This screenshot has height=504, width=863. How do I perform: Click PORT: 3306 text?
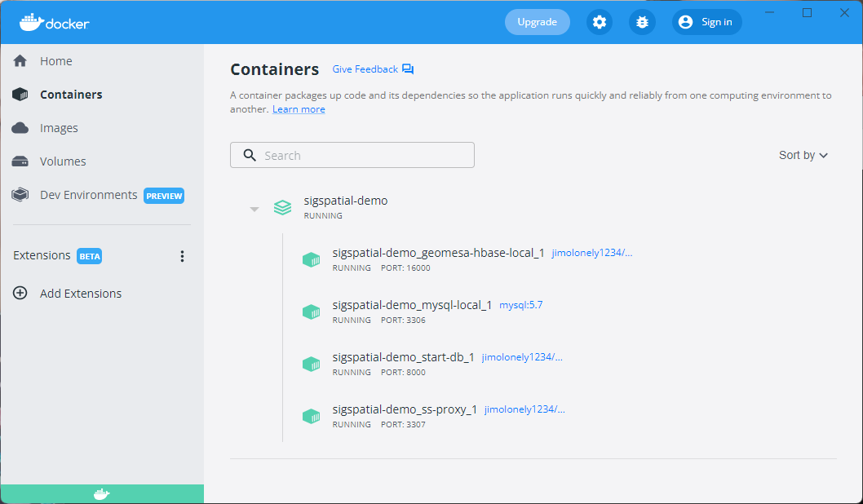point(403,321)
